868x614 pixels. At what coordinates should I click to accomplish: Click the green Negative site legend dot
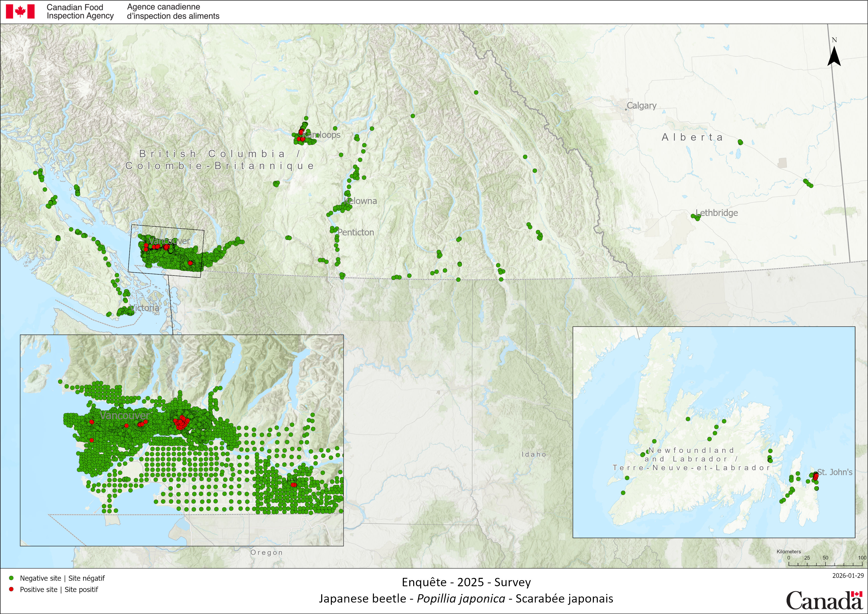[11, 578]
